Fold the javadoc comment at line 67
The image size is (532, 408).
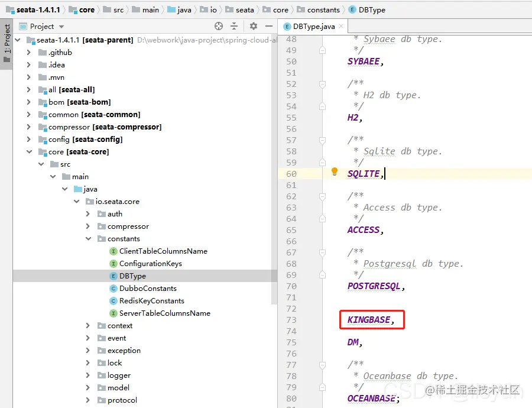322,252
